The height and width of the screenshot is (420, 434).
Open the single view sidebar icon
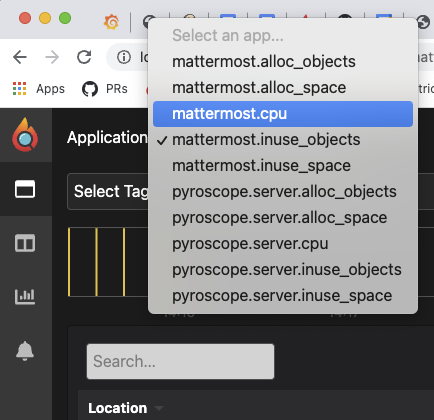[25, 189]
